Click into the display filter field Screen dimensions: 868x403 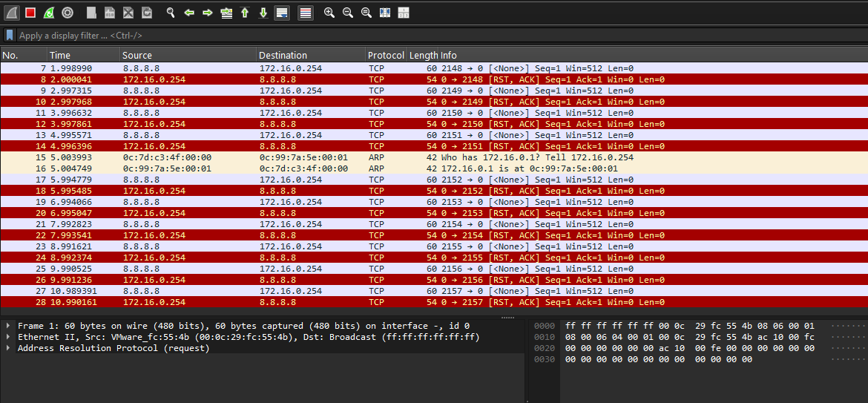371,35
